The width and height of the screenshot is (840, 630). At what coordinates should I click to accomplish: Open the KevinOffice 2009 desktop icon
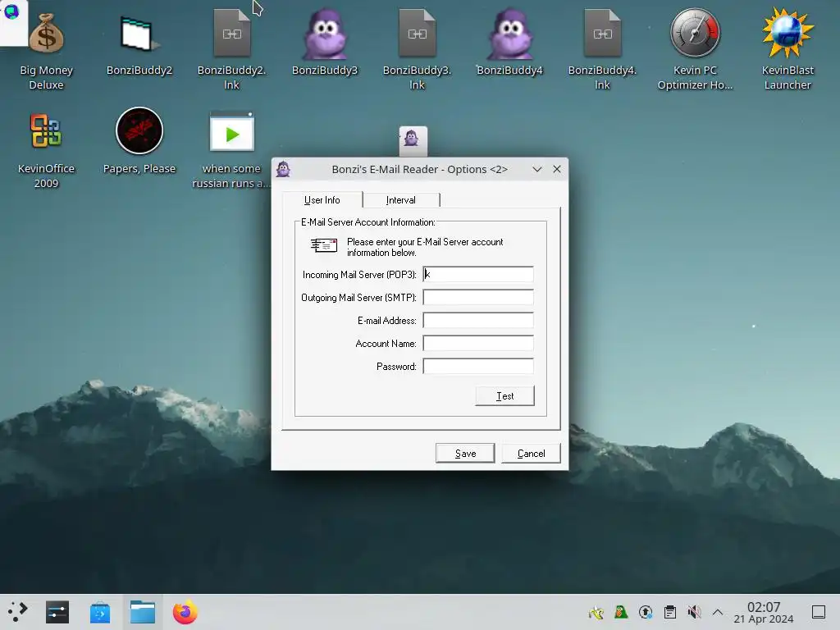(46, 130)
